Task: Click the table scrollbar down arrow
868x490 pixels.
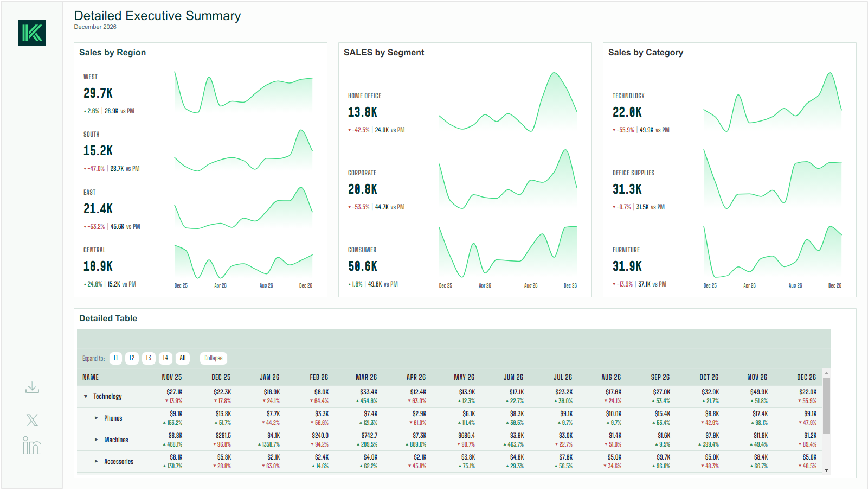Action: 827,470
